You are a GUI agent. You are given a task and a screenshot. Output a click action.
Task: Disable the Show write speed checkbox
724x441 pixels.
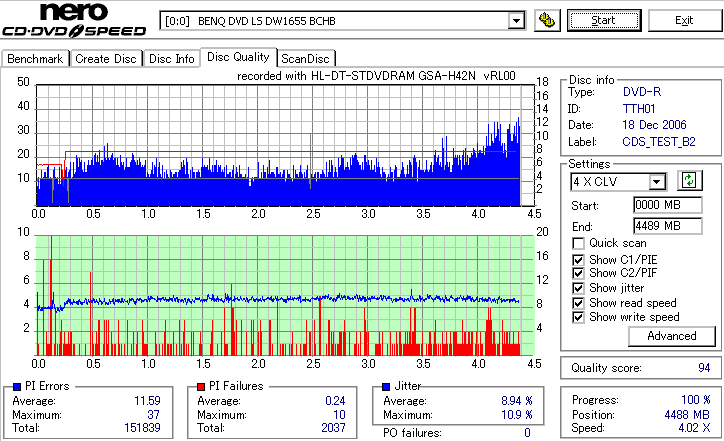point(578,317)
